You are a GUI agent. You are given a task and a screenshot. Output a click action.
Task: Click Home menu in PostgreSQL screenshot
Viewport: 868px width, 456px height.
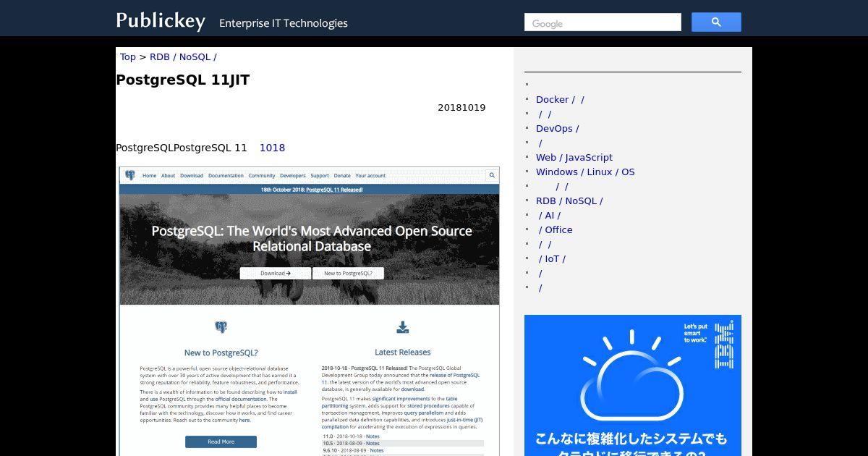(150, 176)
